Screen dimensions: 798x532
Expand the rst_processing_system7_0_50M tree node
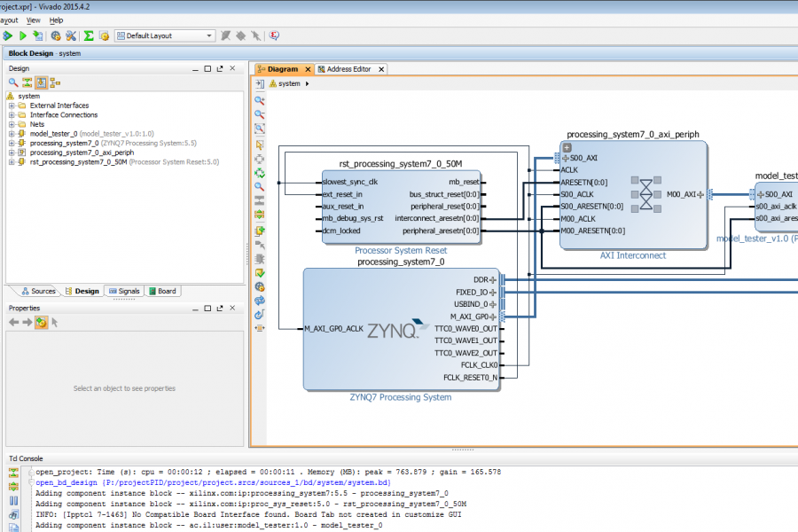(12, 162)
